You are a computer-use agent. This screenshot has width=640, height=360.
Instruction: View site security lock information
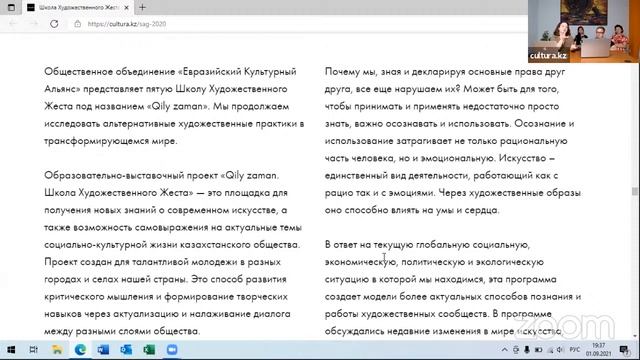tap(77, 24)
